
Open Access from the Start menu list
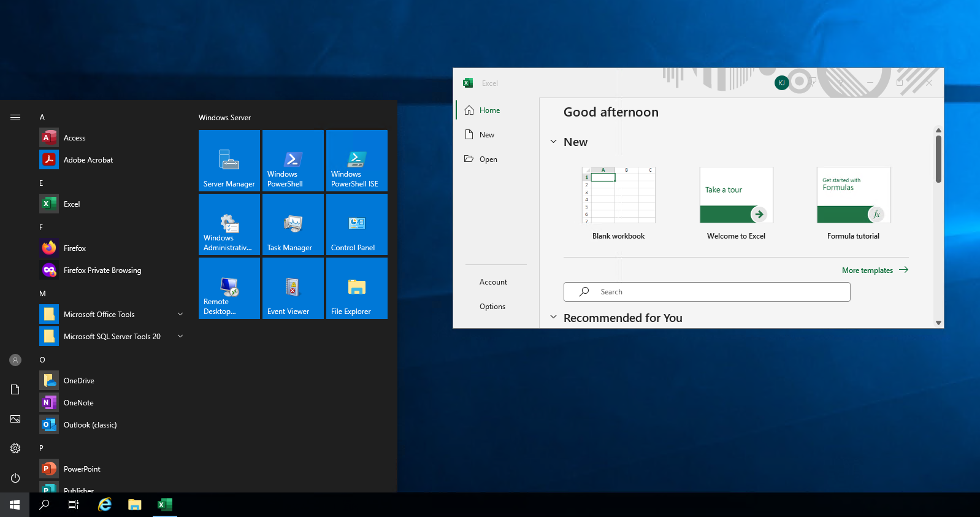pyautogui.click(x=110, y=138)
